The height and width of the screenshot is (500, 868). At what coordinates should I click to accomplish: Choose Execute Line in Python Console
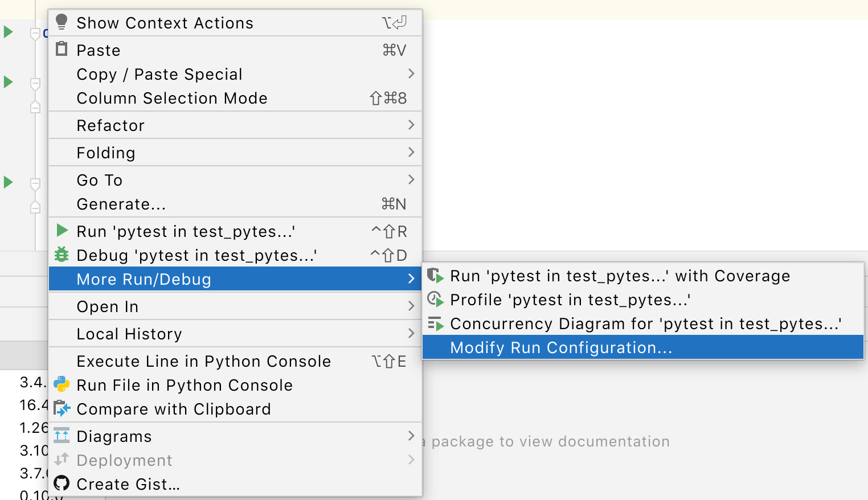pos(204,361)
